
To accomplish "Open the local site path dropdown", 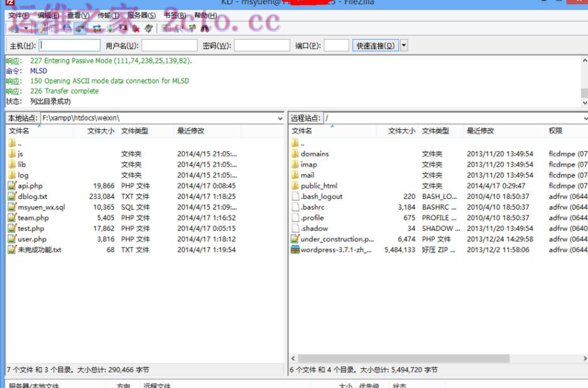I will click(x=280, y=118).
